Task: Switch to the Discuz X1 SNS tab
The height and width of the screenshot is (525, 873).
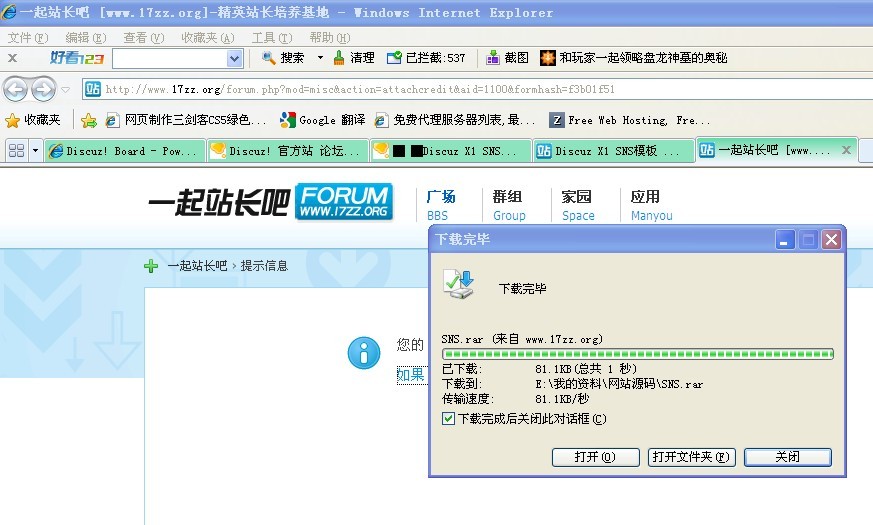Action: tap(450, 151)
